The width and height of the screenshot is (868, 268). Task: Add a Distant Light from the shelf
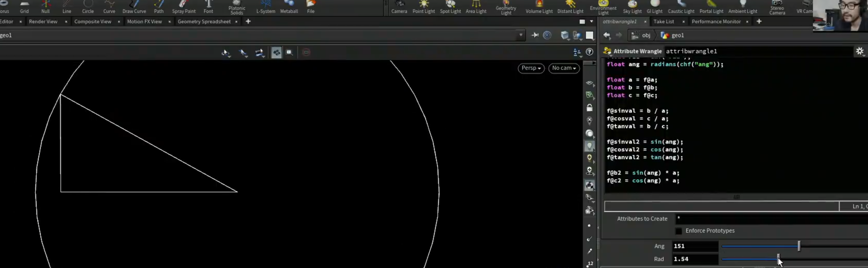pos(570,7)
